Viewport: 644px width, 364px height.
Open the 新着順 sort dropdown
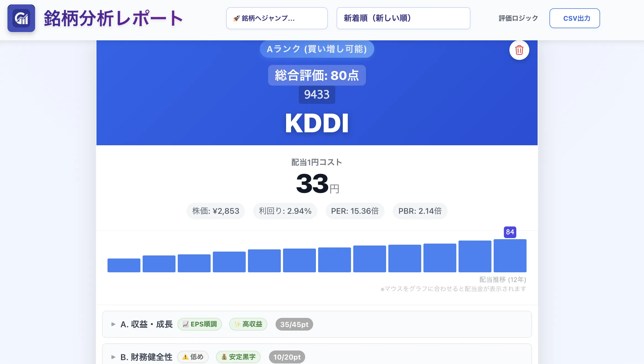click(403, 18)
